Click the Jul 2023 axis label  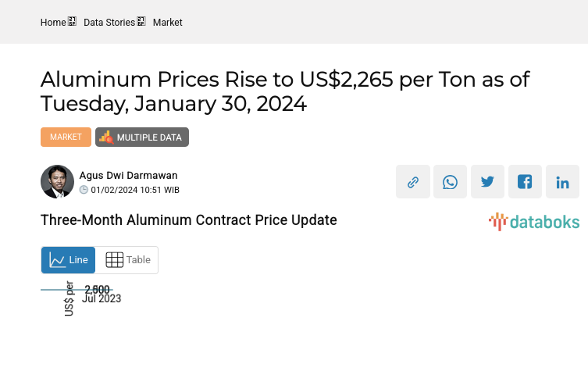coord(102,298)
